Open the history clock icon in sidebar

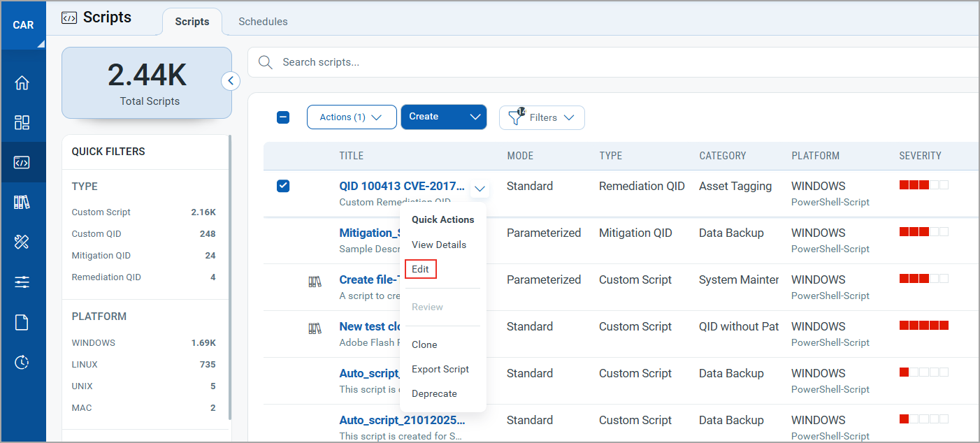22,362
